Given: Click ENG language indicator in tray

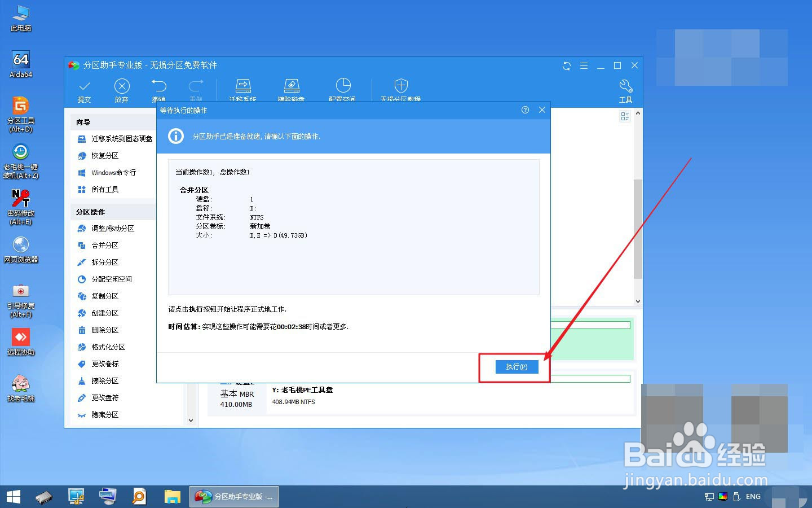Looking at the screenshot, I should (753, 497).
